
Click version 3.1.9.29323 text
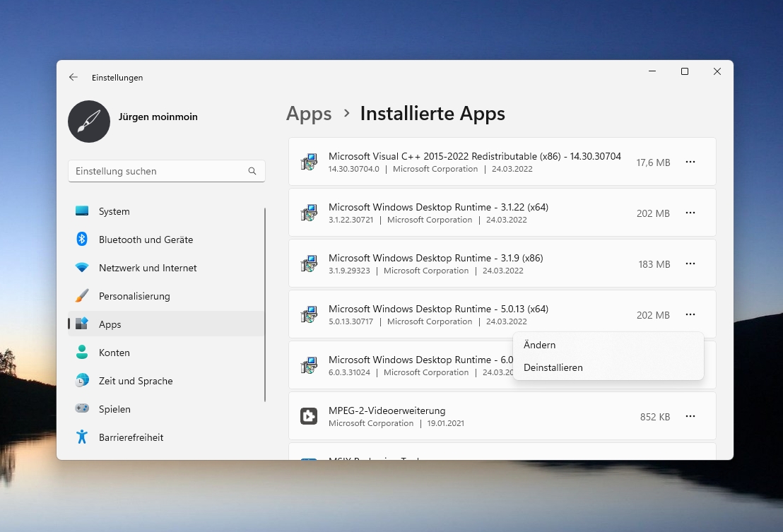[349, 271]
